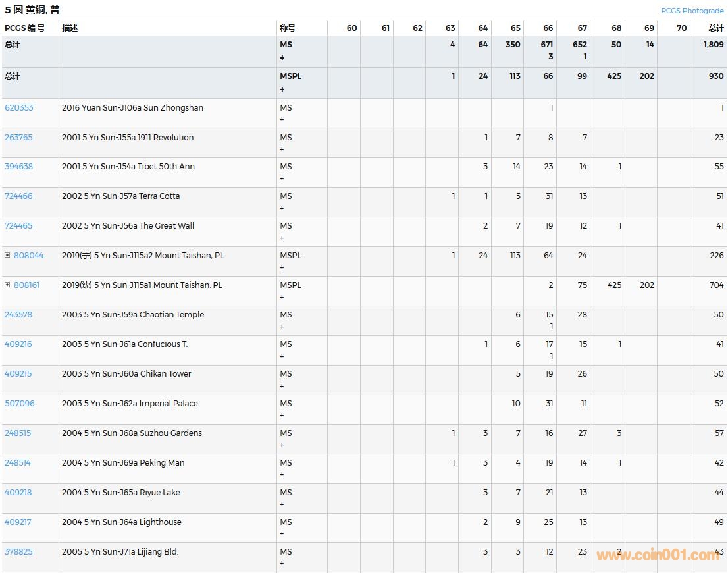Open PCGS number 409217 Lighthouse
Screen dimensions: 728x573
(18, 522)
